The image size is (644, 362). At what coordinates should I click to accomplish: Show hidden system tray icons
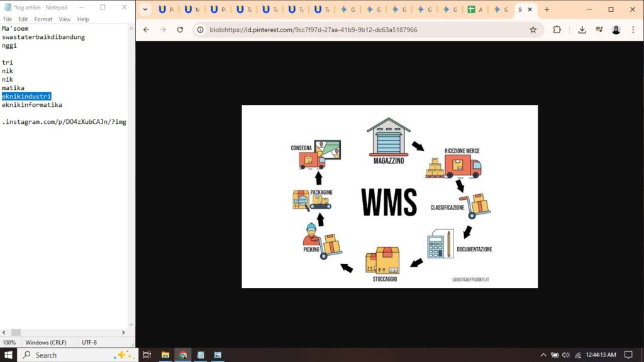point(543,355)
